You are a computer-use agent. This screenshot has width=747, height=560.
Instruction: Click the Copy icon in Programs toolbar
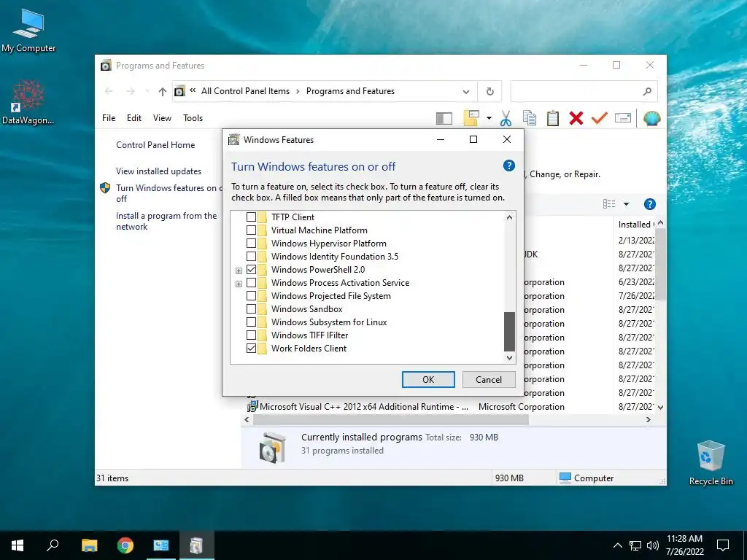[530, 118]
